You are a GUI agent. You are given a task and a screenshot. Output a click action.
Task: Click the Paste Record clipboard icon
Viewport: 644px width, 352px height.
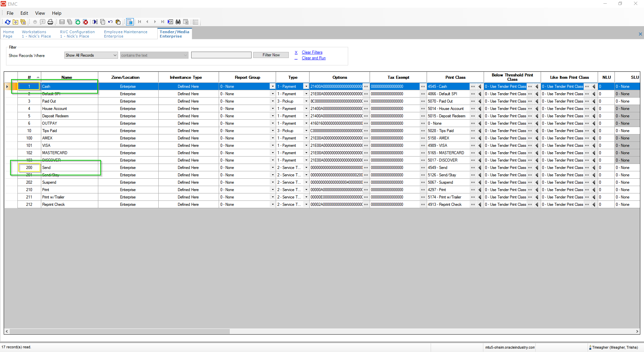118,22
